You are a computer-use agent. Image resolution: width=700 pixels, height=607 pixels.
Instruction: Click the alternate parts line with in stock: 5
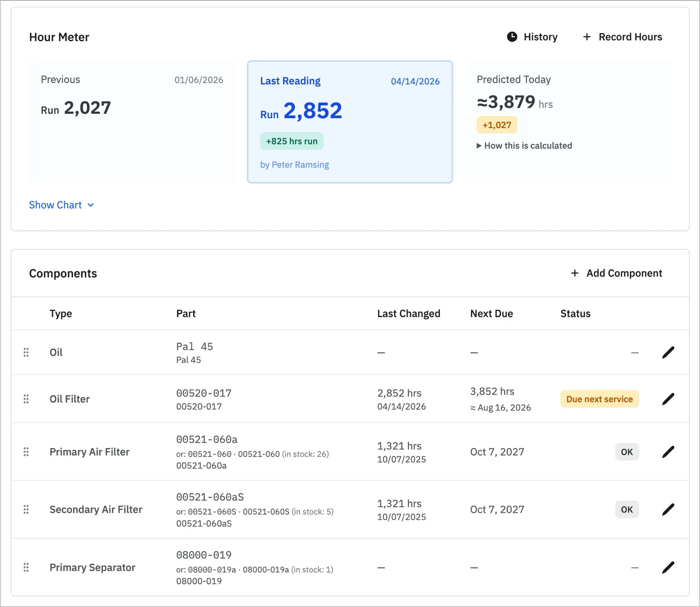[x=255, y=512]
